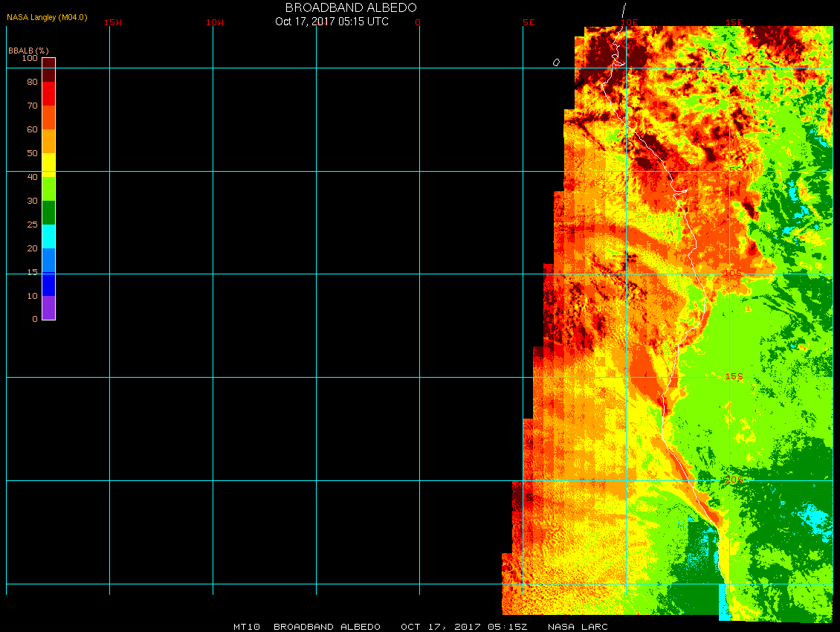This screenshot has height=632, width=840.
Task: Click the 60 legend scale value
Action: click(x=33, y=129)
